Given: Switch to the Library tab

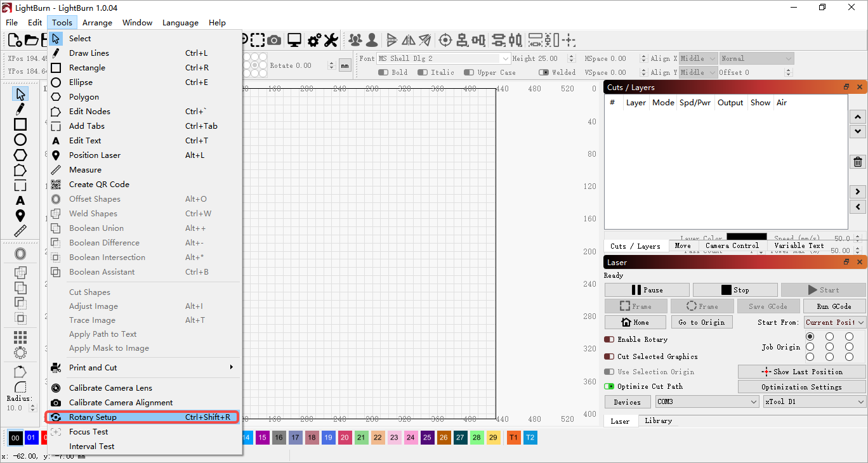Looking at the screenshot, I should [658, 421].
